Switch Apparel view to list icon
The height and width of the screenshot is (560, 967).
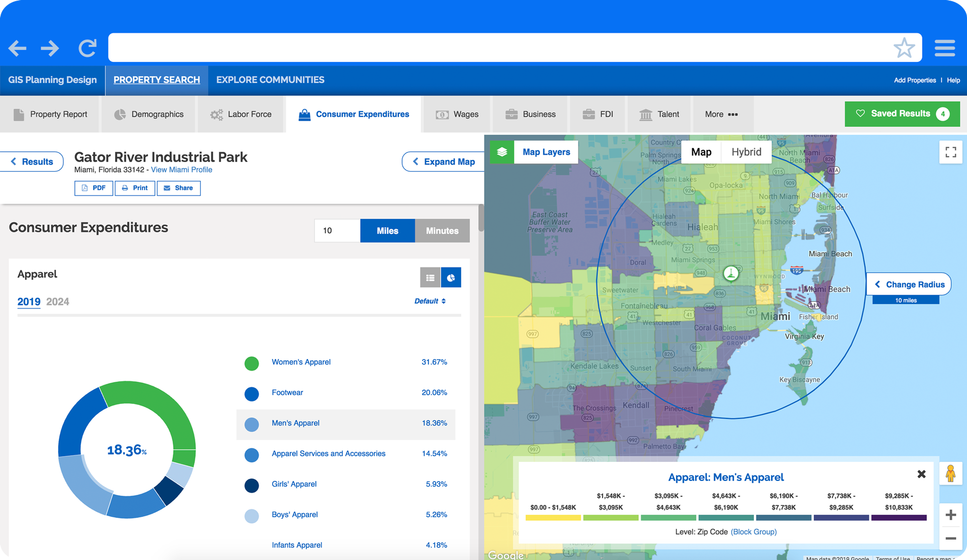click(x=430, y=278)
